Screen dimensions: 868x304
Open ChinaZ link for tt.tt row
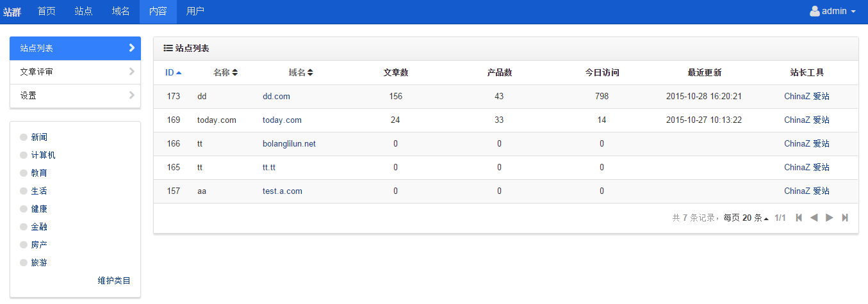797,167
